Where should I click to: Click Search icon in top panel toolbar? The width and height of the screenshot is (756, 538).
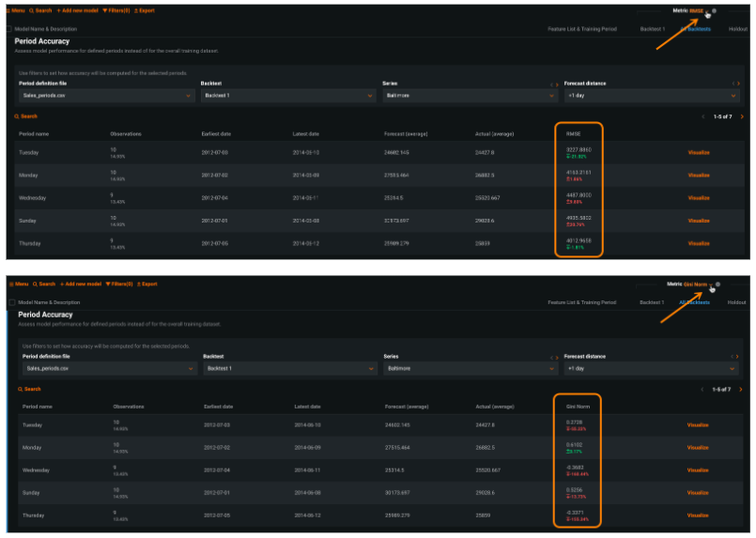(42, 10)
